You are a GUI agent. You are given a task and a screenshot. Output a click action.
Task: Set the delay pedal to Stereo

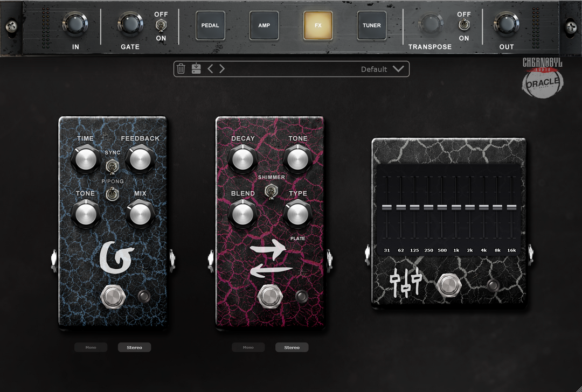134,347
